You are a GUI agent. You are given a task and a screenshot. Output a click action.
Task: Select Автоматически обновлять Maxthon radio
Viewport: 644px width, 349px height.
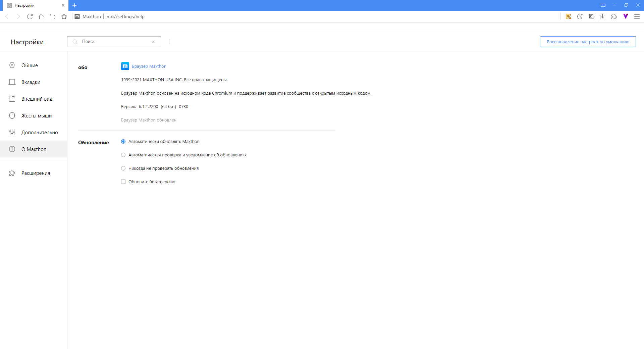pos(123,142)
